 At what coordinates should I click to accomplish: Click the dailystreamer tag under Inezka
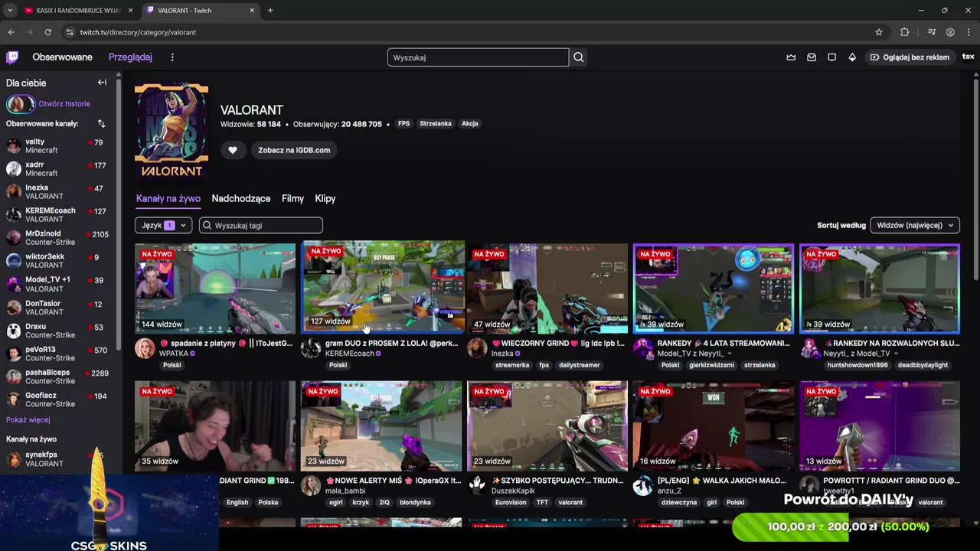pyautogui.click(x=580, y=365)
